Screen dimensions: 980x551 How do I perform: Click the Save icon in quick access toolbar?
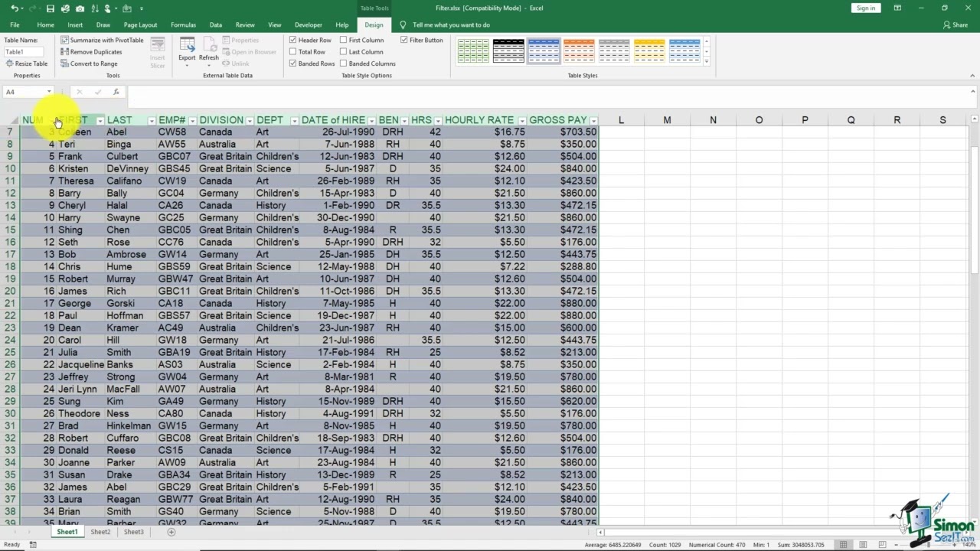tap(50, 8)
